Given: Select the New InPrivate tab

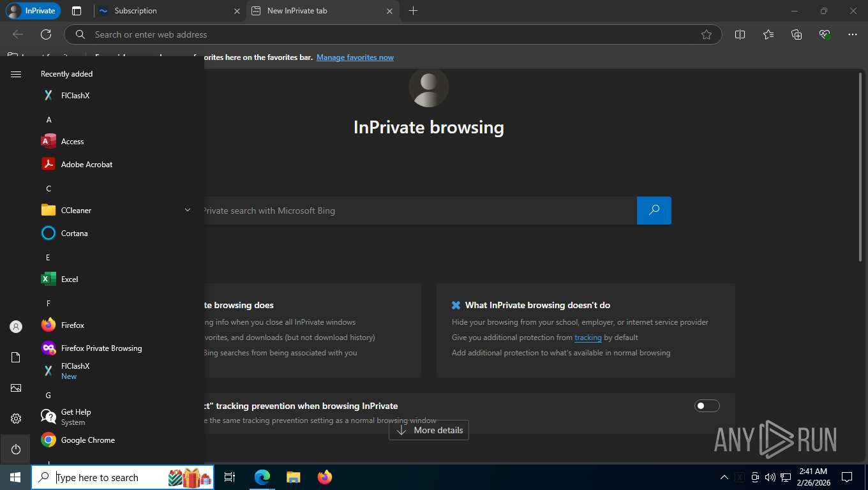Looking at the screenshot, I should pyautogui.click(x=322, y=11).
